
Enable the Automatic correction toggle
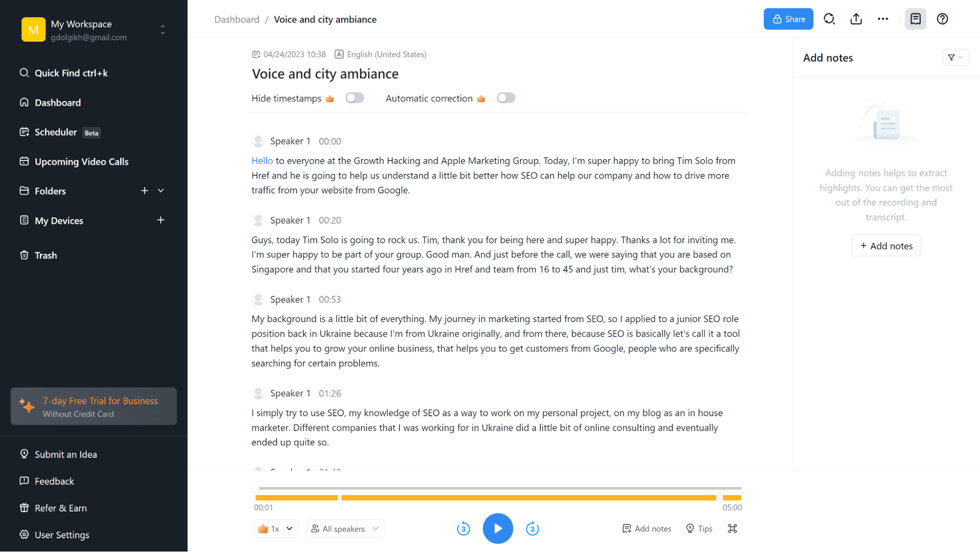[506, 99]
